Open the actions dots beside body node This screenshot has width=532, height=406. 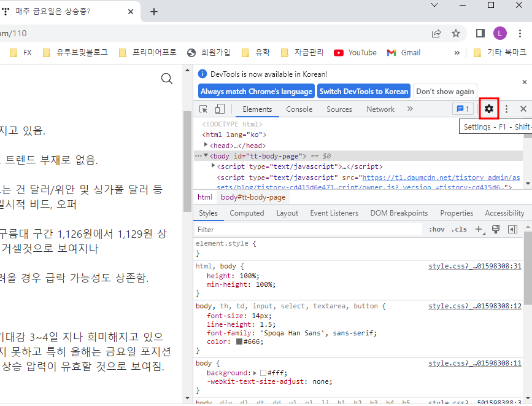click(198, 156)
